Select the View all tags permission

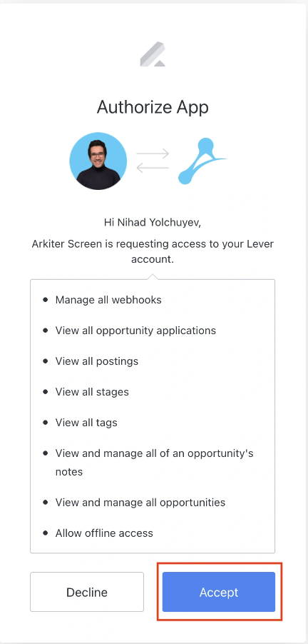point(86,423)
